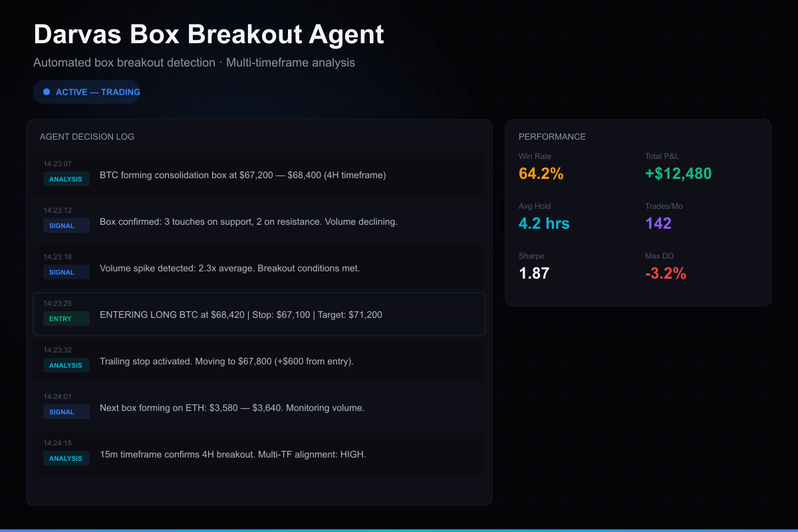Click the SIGNAL badge on volume spike entry
The image size is (798, 532).
(66, 272)
